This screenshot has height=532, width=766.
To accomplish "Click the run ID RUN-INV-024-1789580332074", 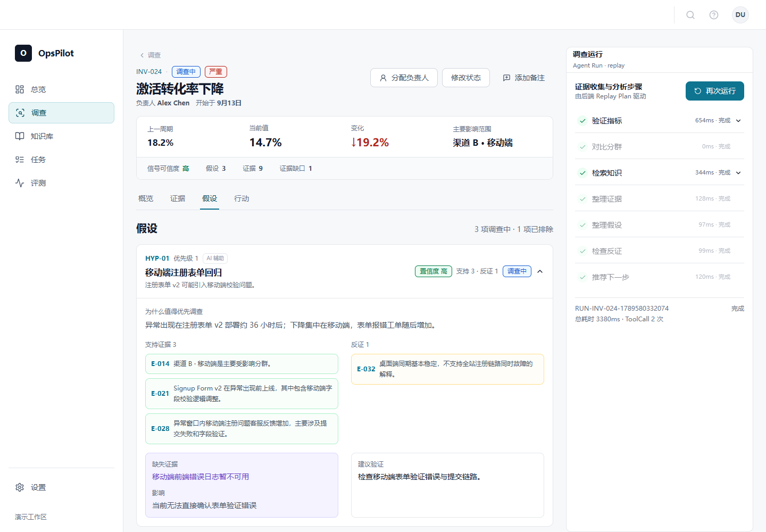I will click(622, 309).
